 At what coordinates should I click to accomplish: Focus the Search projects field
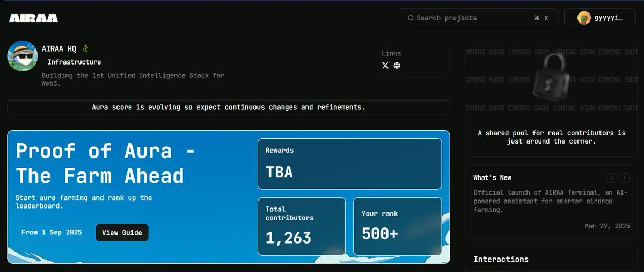tap(479, 18)
